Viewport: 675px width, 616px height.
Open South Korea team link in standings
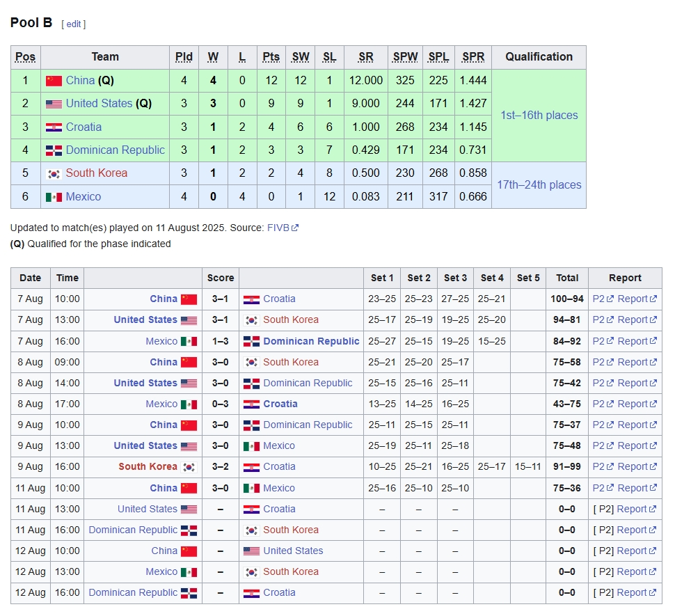[x=96, y=173]
